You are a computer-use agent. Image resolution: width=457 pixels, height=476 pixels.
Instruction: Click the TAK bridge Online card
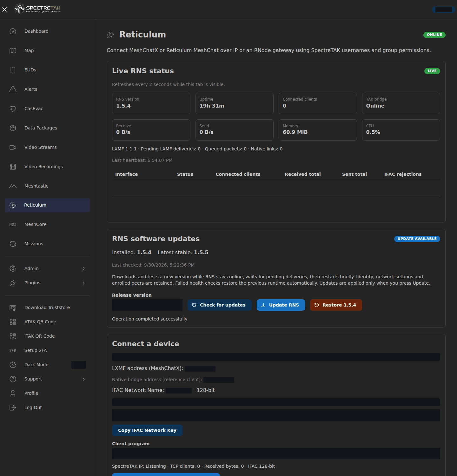(401, 103)
